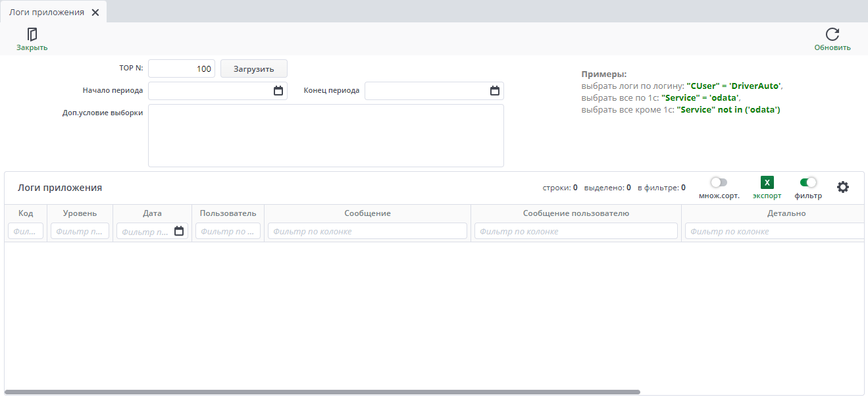The width and height of the screenshot is (868, 399).
Task: Sort by Сообщение пользователю column header
Action: [x=576, y=213]
